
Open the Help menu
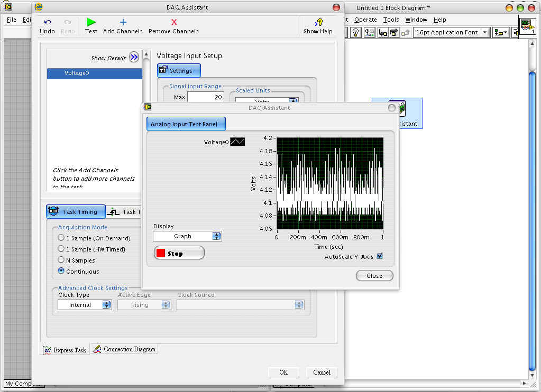pos(439,20)
